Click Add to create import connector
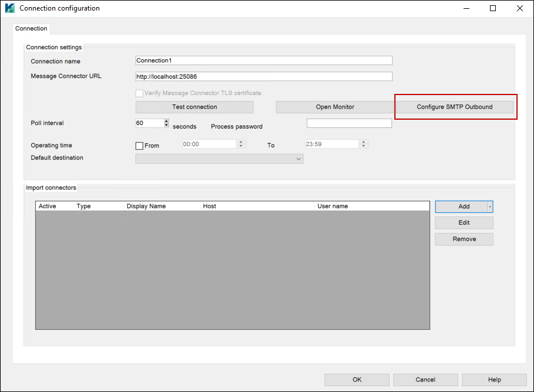534x392 pixels. coord(461,207)
